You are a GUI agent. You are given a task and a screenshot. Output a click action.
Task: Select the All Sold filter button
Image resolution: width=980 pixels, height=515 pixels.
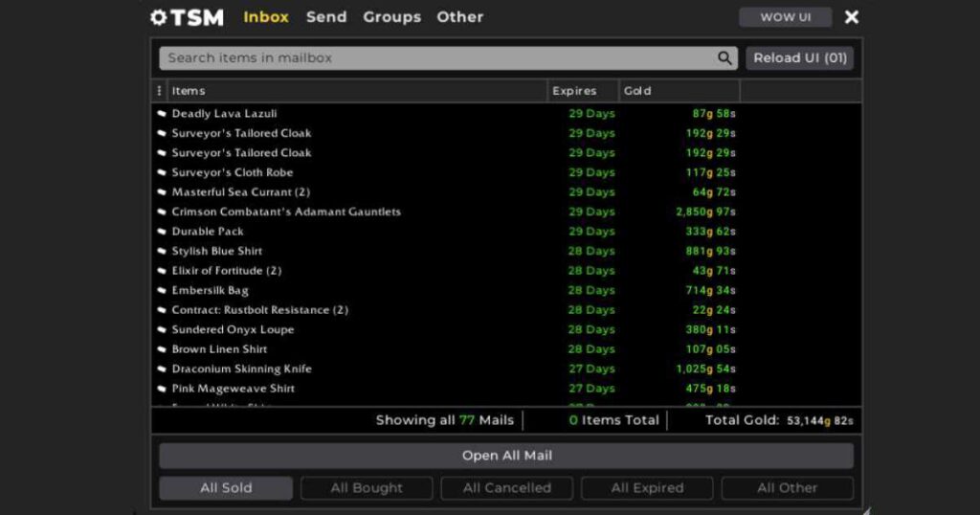(226, 488)
